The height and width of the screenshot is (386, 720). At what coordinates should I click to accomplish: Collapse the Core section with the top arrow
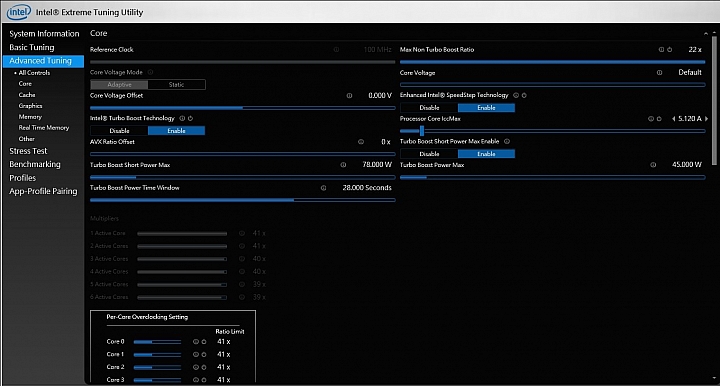click(x=706, y=34)
